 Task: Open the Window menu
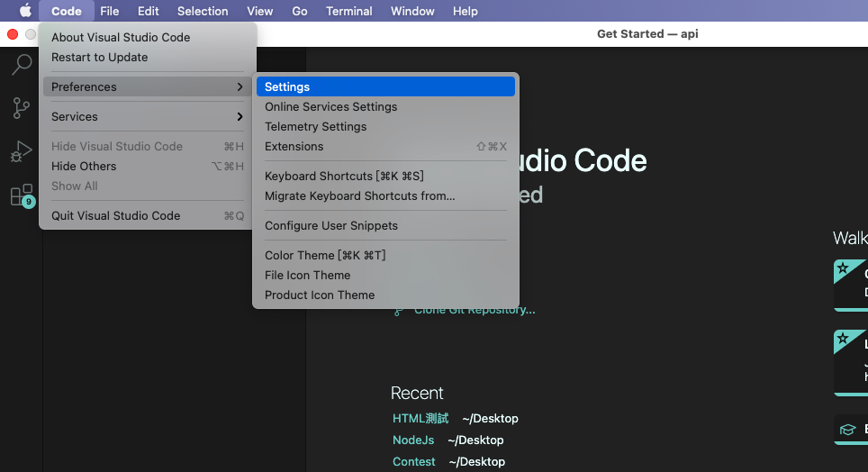(x=412, y=11)
